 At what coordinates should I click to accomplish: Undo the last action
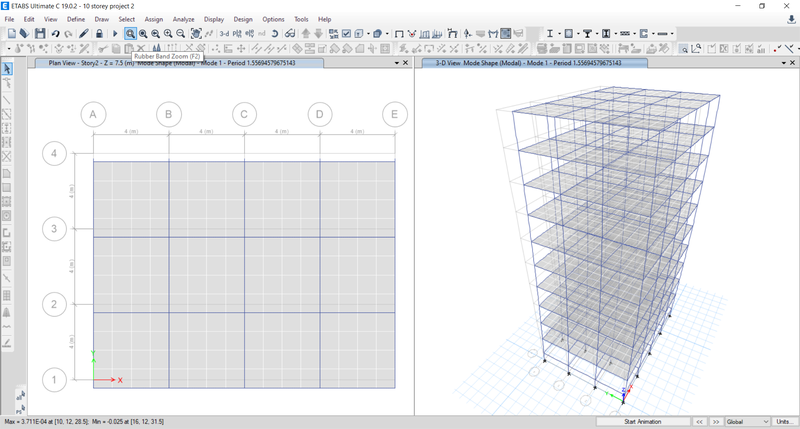point(55,34)
